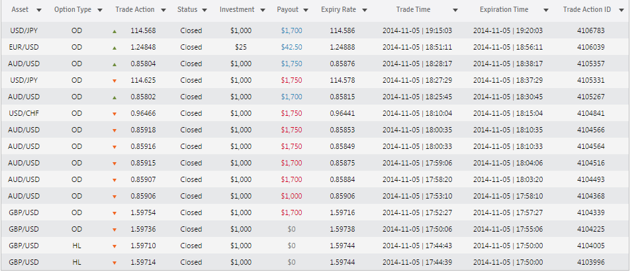Expand the Option Type column dropdown arrow
The height and width of the screenshot is (276, 644).
click(x=100, y=11)
